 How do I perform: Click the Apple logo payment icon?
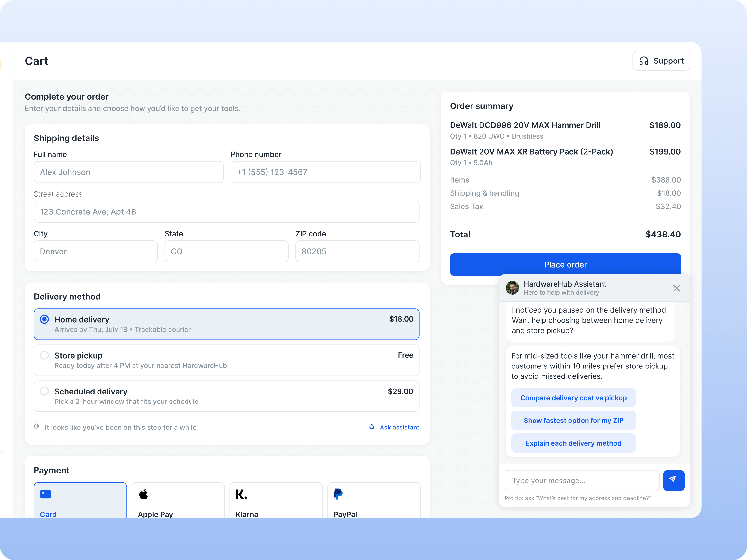[143, 494]
